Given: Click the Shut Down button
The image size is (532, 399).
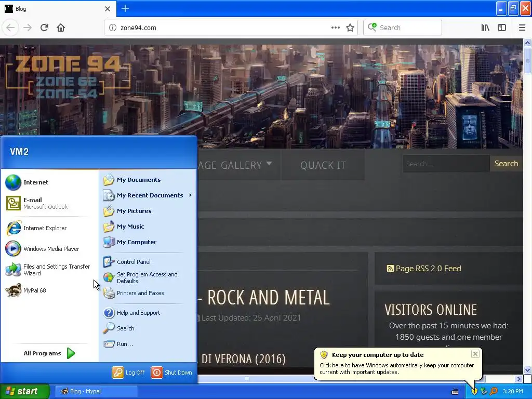Looking at the screenshot, I should click(171, 373).
